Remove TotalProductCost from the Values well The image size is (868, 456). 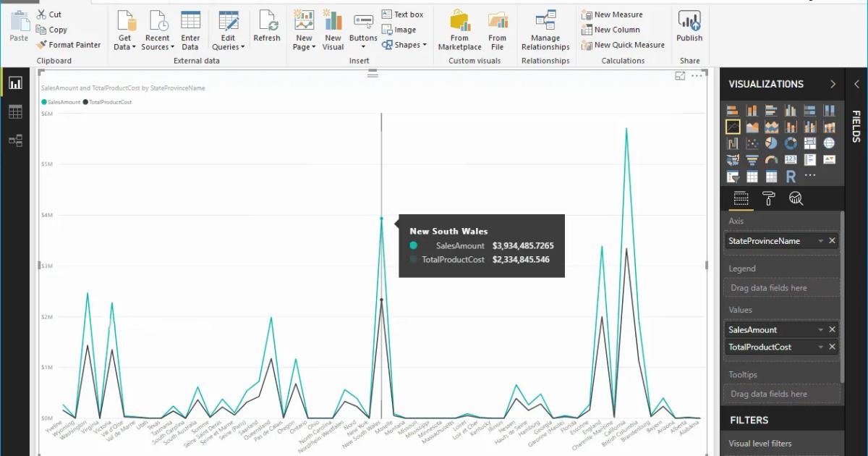[832, 347]
